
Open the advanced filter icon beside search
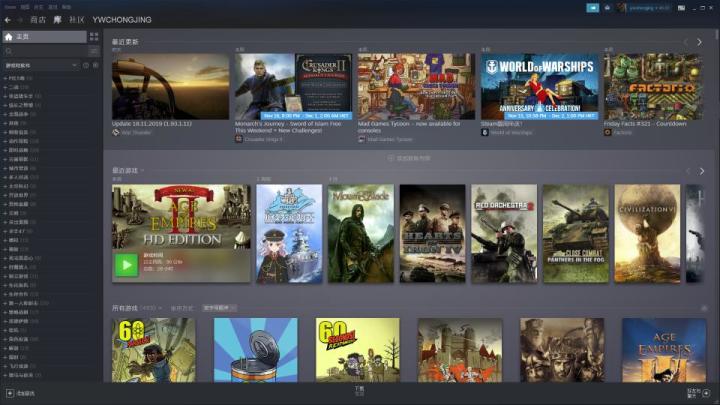pyautogui.click(x=94, y=51)
